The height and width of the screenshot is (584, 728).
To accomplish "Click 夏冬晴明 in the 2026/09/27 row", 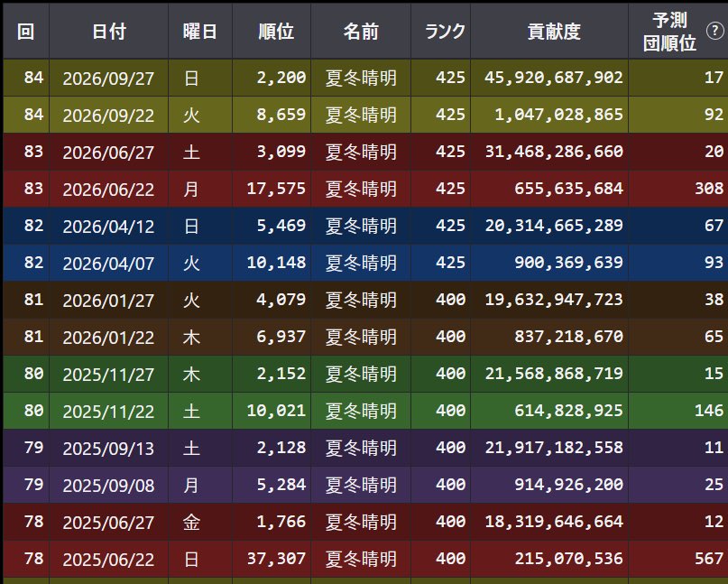I will point(361,78).
